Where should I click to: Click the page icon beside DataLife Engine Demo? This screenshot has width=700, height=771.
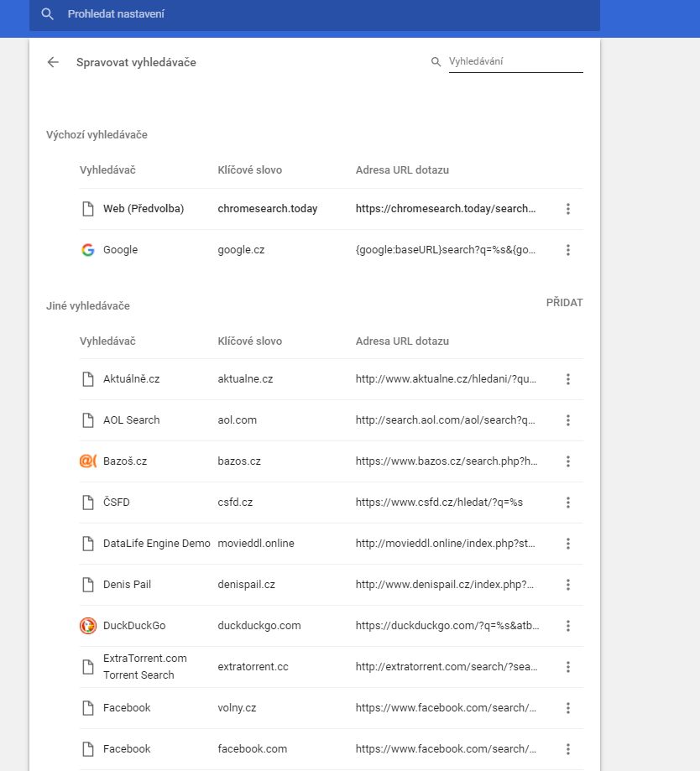pyautogui.click(x=88, y=544)
